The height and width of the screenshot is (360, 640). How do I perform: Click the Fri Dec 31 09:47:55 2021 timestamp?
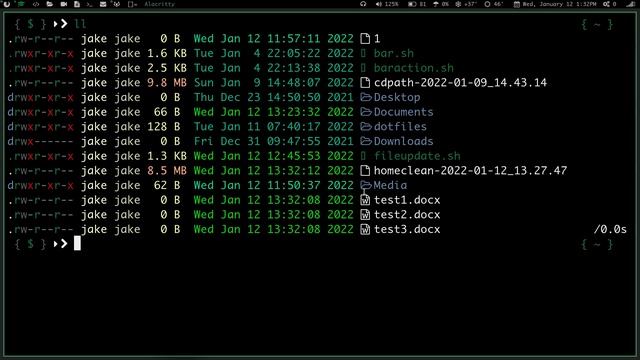pos(273,142)
